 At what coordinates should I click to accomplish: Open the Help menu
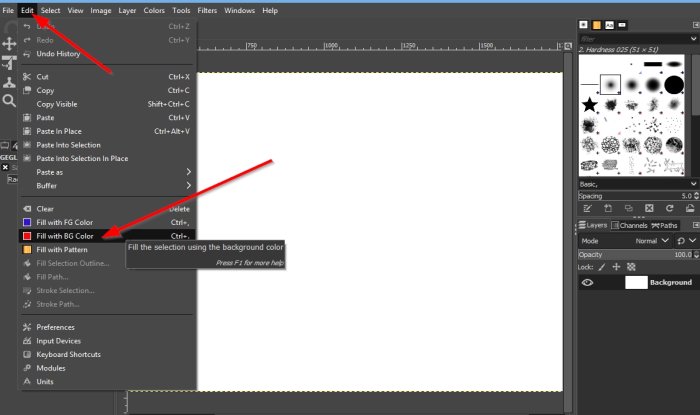(270, 10)
